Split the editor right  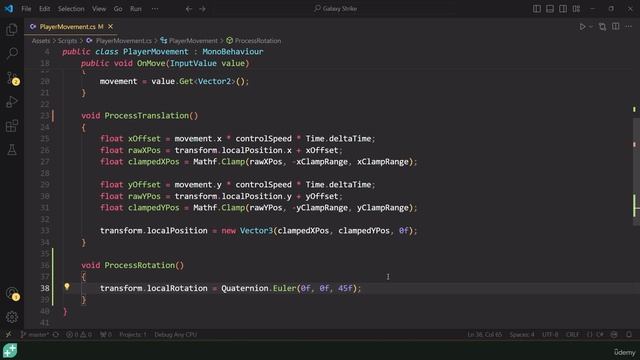(x=616, y=27)
